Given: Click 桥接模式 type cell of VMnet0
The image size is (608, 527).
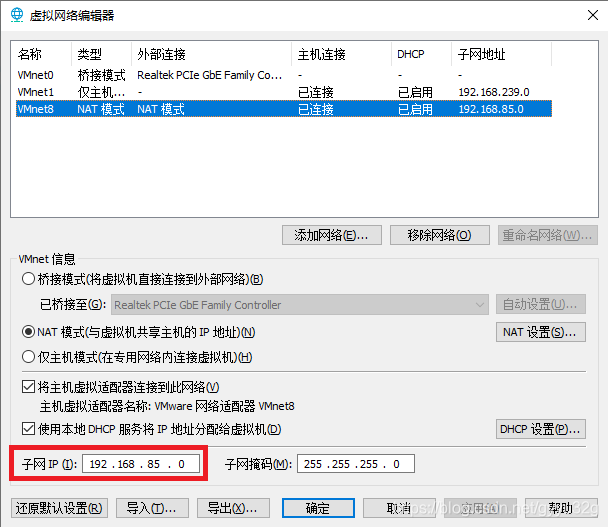Looking at the screenshot, I should tap(101, 75).
